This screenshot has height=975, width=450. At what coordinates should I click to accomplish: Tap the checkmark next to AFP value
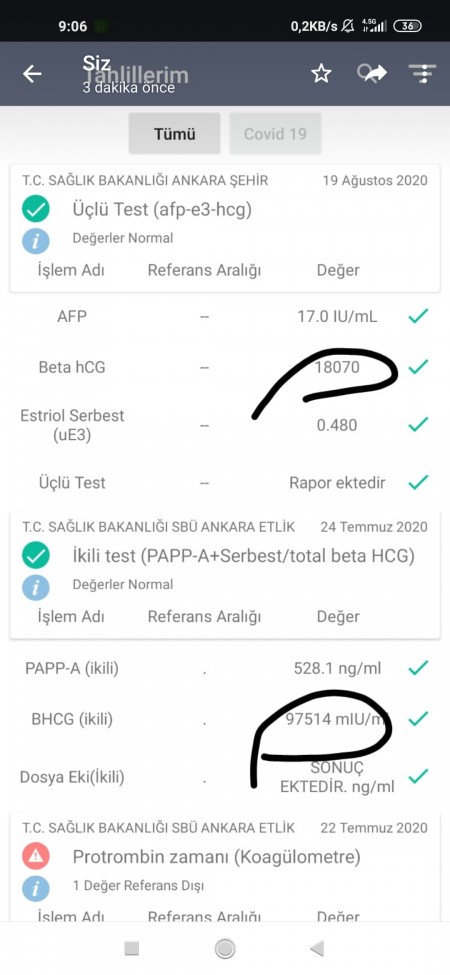point(418,317)
